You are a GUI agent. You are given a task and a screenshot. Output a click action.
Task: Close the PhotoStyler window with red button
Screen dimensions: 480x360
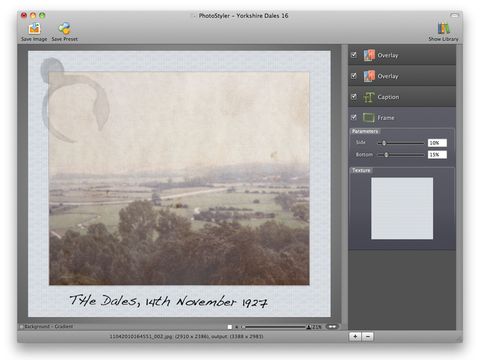(24, 15)
